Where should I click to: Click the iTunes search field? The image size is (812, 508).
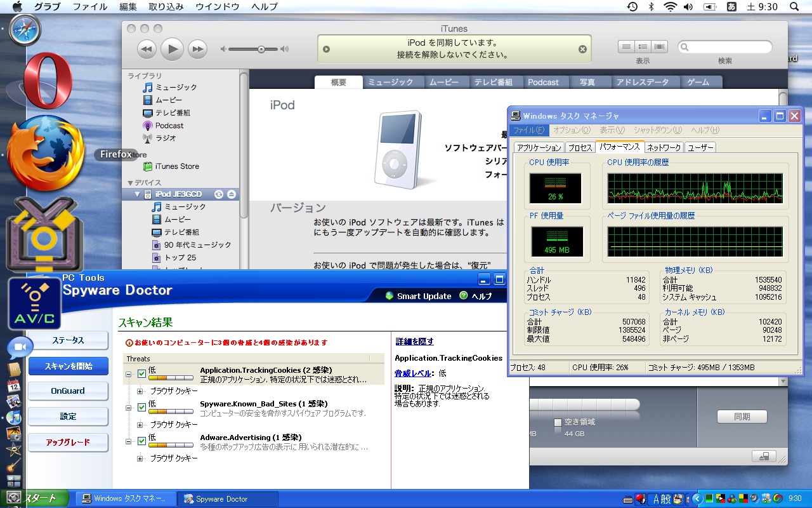point(725,46)
